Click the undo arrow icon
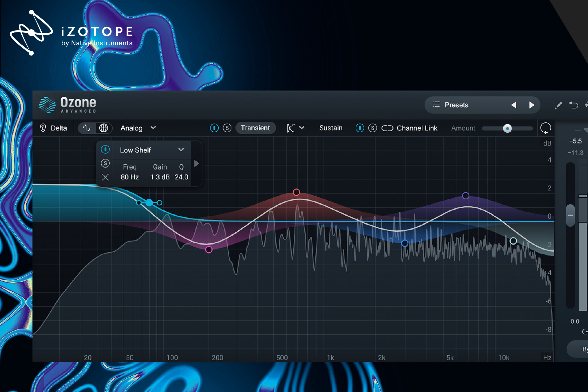The image size is (588, 392). coord(573,105)
